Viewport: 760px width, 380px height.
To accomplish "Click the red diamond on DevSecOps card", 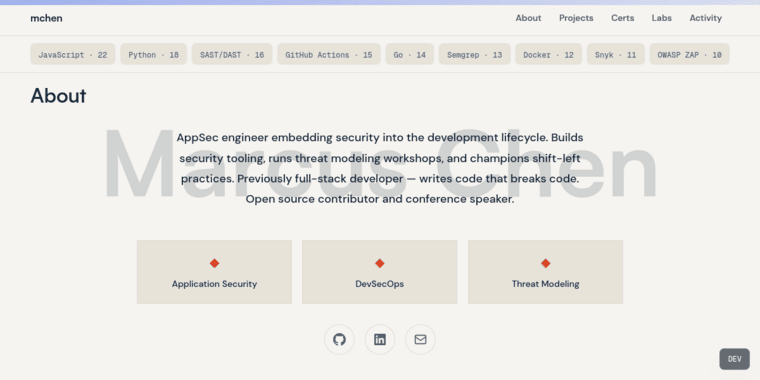I will tap(380, 263).
